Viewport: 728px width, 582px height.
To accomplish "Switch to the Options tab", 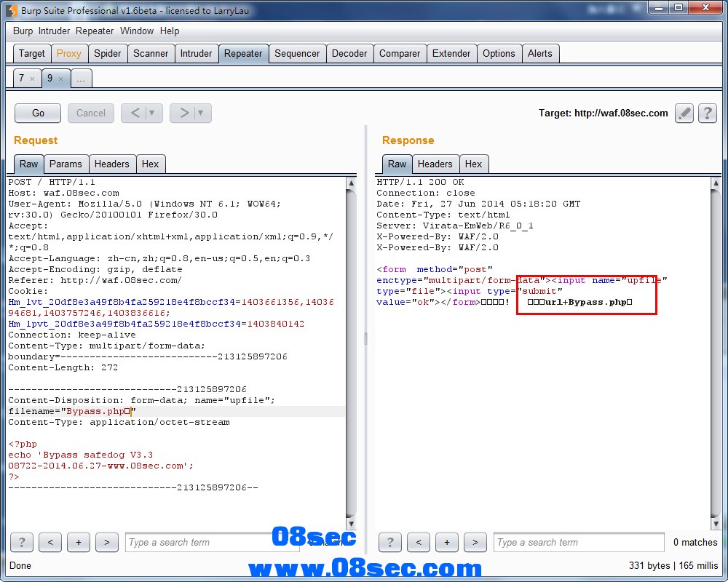I will point(499,53).
